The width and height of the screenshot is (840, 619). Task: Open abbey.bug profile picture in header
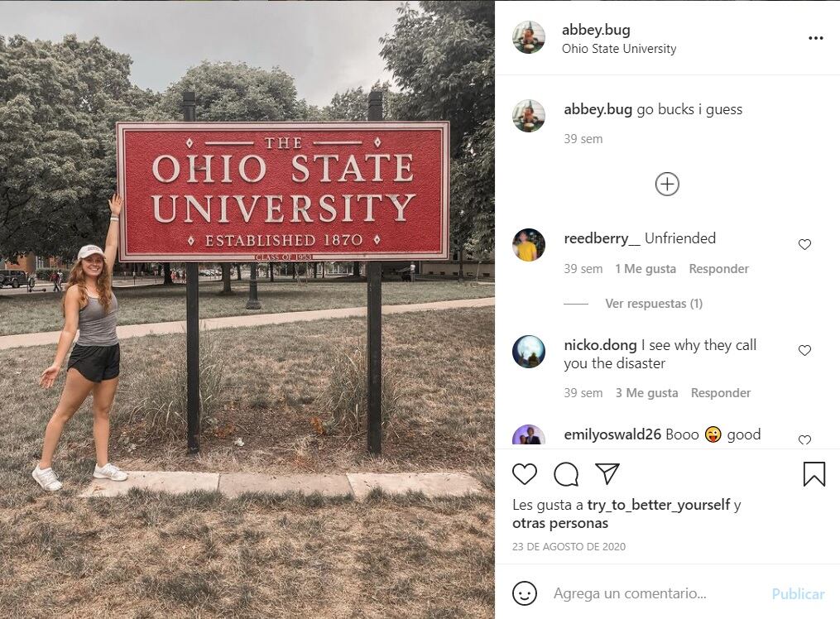[x=529, y=38]
